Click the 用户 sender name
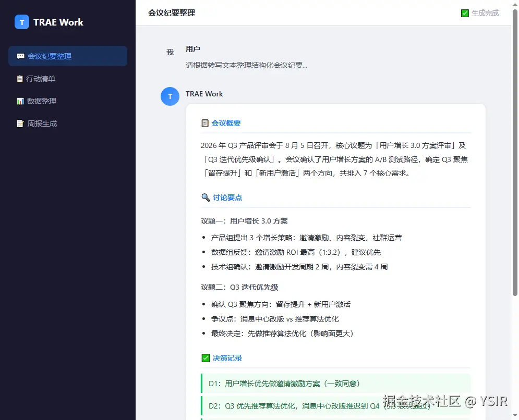Screen dimensions: 519x420 pyautogui.click(x=192, y=49)
